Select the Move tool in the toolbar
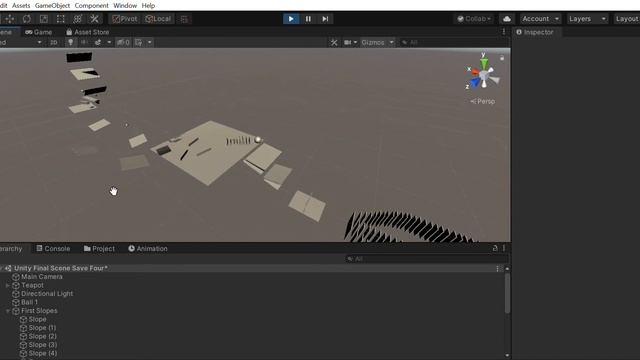This screenshot has height=360, width=640. [x=9, y=19]
